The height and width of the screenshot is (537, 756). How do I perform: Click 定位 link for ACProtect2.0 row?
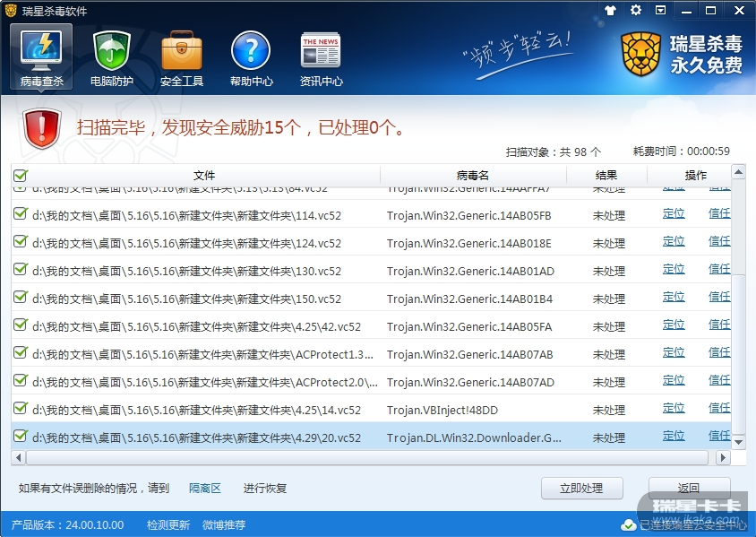tap(674, 381)
